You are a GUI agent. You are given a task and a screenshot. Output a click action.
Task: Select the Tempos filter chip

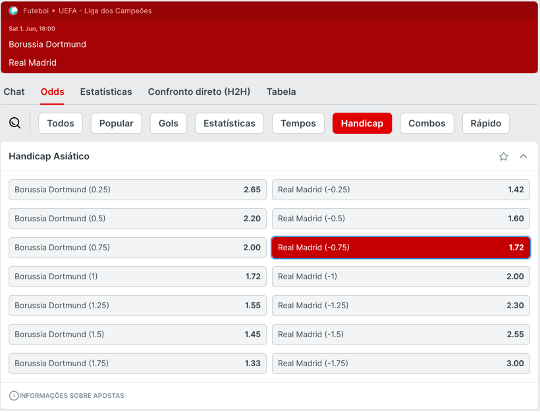pos(298,123)
